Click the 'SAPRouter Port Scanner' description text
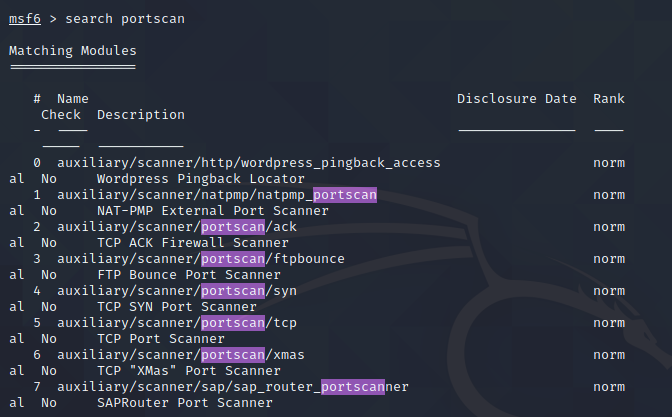Image resolution: width=672 pixels, height=417 pixels. click(x=185, y=403)
